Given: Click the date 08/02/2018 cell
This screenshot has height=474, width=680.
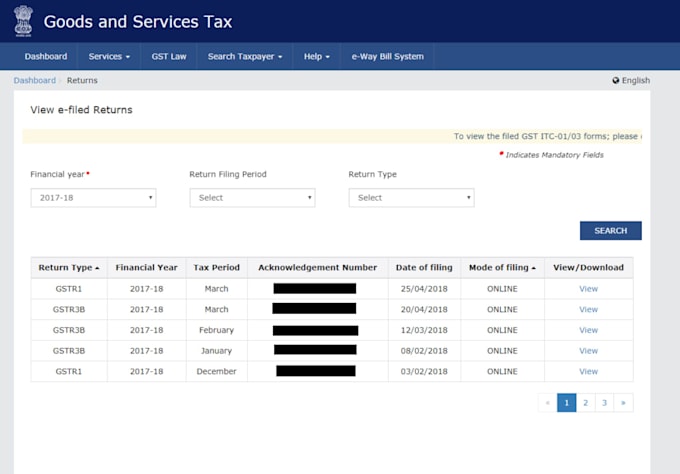Looking at the screenshot, I should [424, 351].
